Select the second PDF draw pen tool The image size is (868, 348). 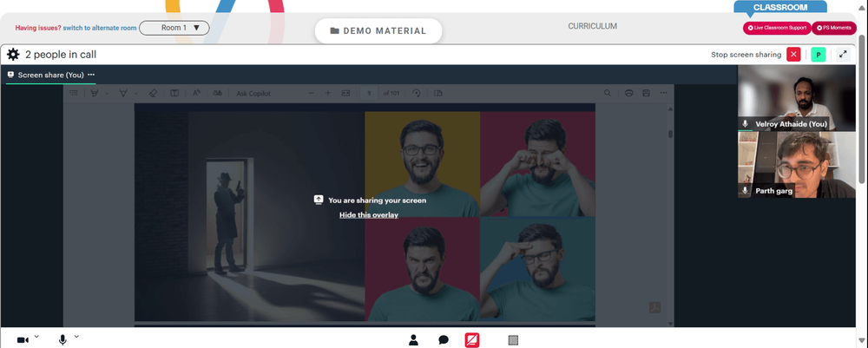click(123, 94)
